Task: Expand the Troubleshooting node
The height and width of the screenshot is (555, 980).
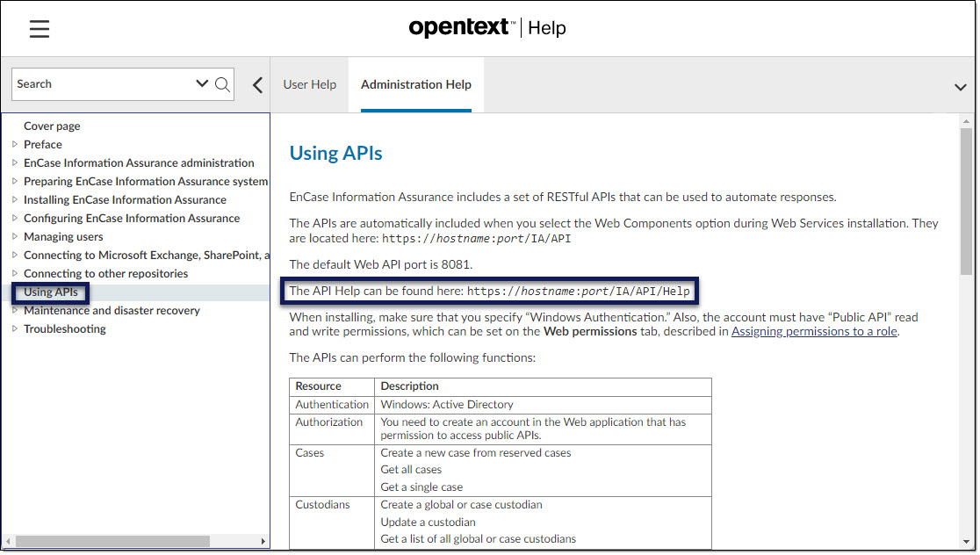Action: [x=15, y=328]
